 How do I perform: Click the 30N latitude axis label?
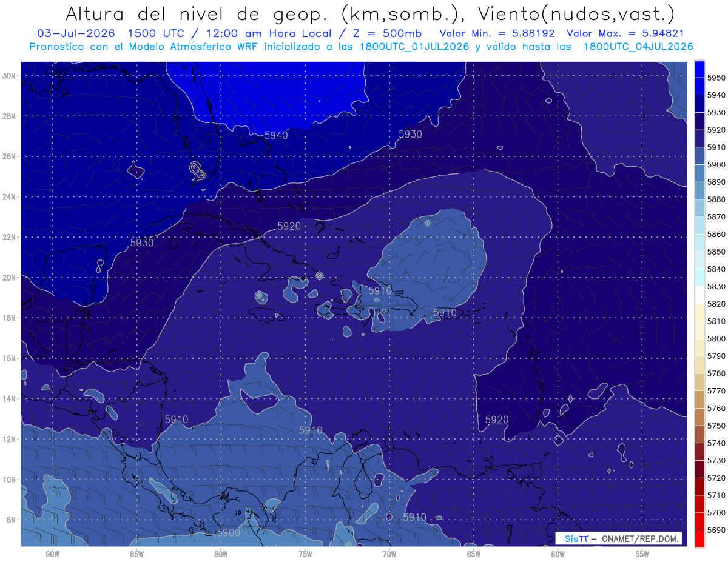pyautogui.click(x=9, y=76)
